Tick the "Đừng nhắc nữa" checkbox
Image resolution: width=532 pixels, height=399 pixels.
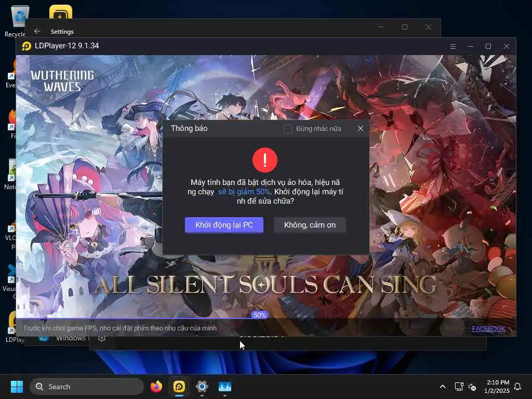click(288, 129)
